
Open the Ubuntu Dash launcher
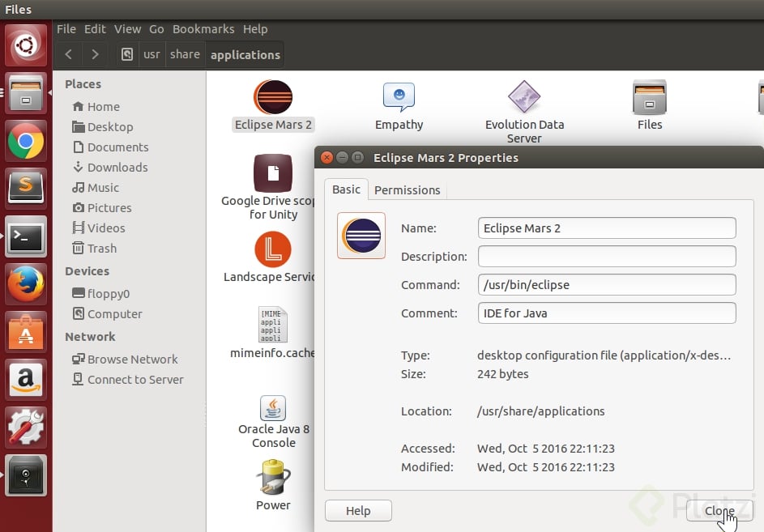pyautogui.click(x=26, y=46)
